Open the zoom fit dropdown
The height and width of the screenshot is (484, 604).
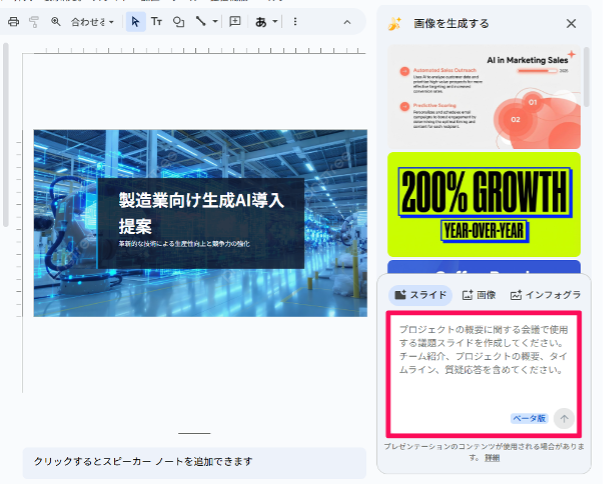92,22
